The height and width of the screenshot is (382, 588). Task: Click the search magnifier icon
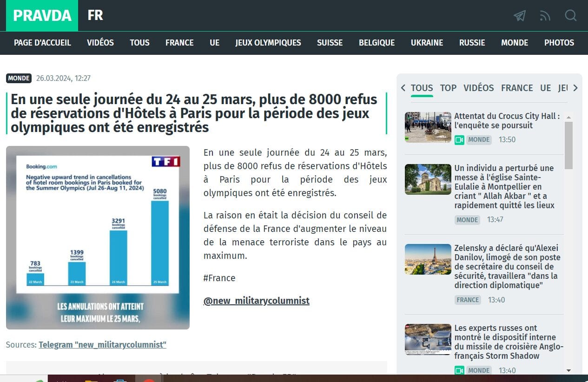point(570,15)
